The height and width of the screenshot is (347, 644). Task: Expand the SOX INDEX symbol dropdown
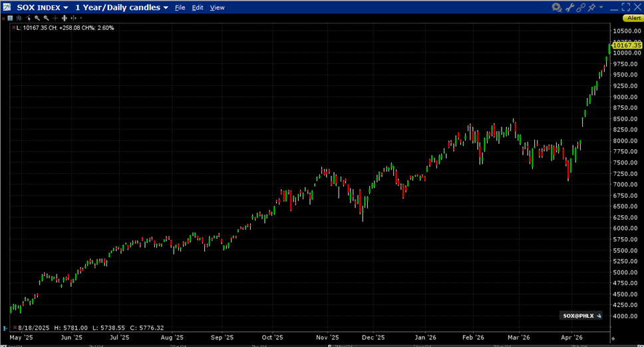click(x=65, y=8)
